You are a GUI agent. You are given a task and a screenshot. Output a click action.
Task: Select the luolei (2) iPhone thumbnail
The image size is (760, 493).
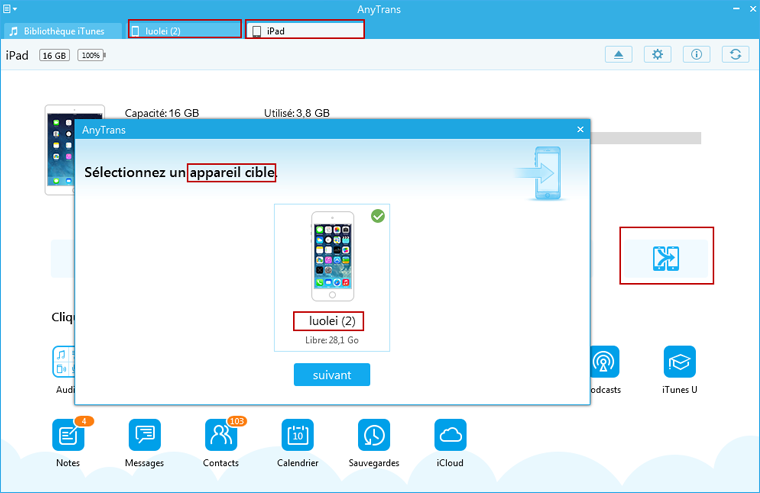click(332, 256)
